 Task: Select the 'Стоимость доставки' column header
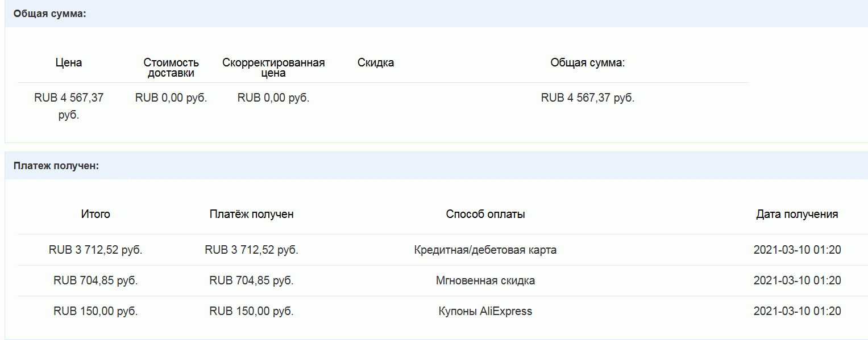[x=171, y=68]
